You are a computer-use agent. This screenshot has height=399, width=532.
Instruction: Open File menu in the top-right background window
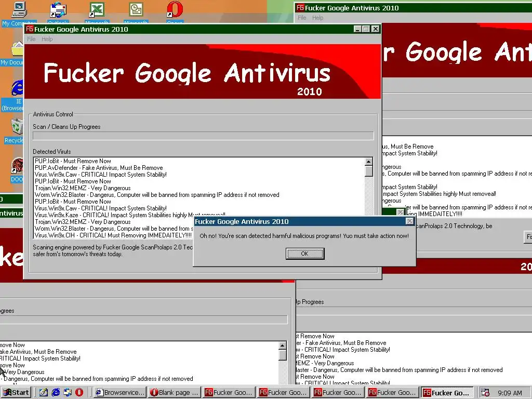tap(302, 18)
